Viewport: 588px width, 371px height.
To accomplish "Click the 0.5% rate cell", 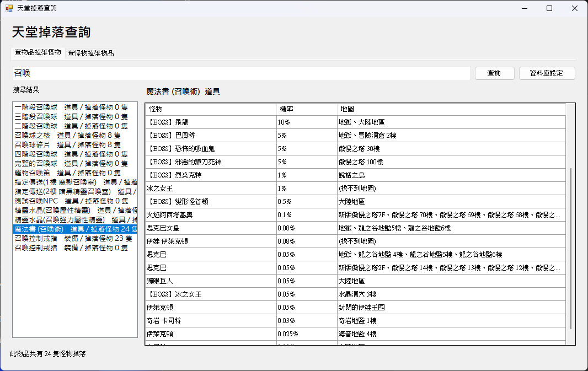I will [307, 202].
